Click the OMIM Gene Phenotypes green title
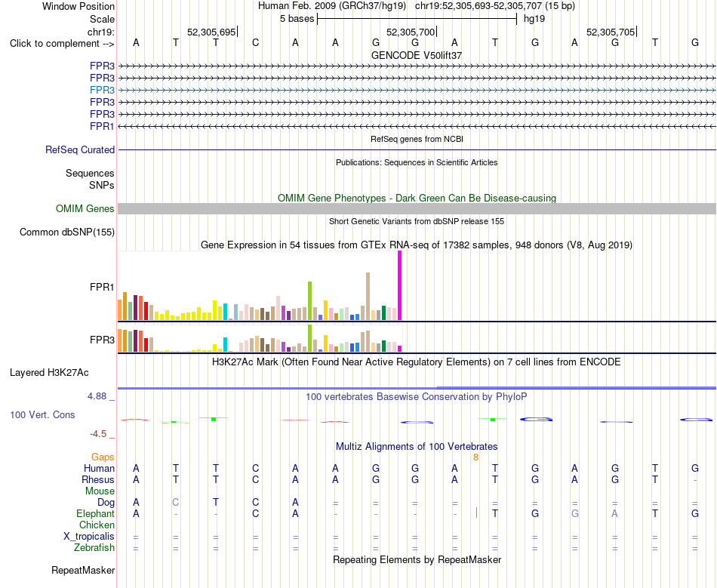Image resolution: width=717 pixels, height=588 pixels. (417, 198)
